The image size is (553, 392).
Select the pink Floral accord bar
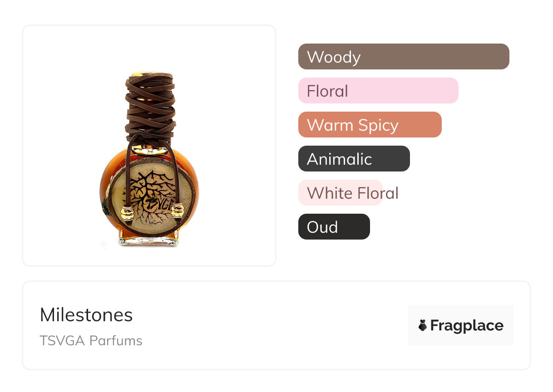pos(378,91)
